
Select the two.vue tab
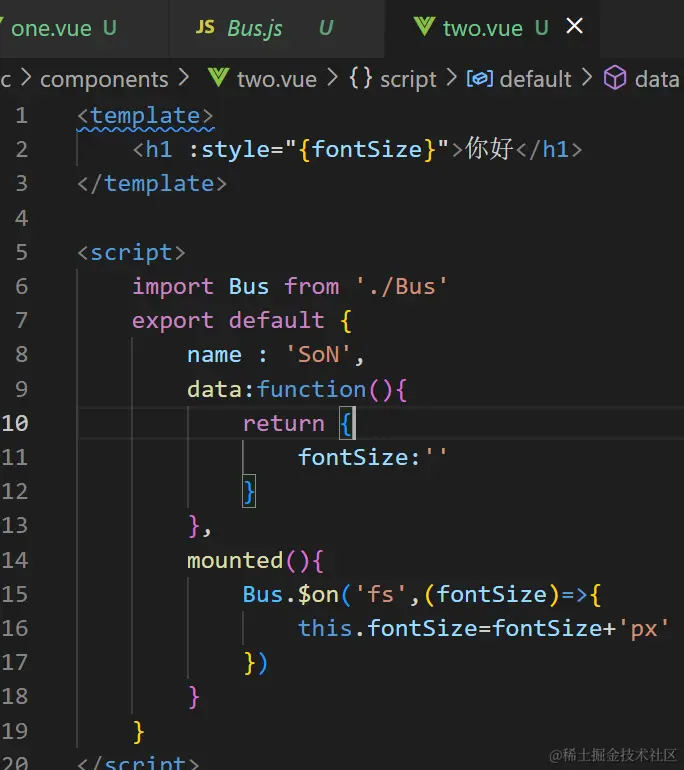pyautogui.click(x=482, y=28)
